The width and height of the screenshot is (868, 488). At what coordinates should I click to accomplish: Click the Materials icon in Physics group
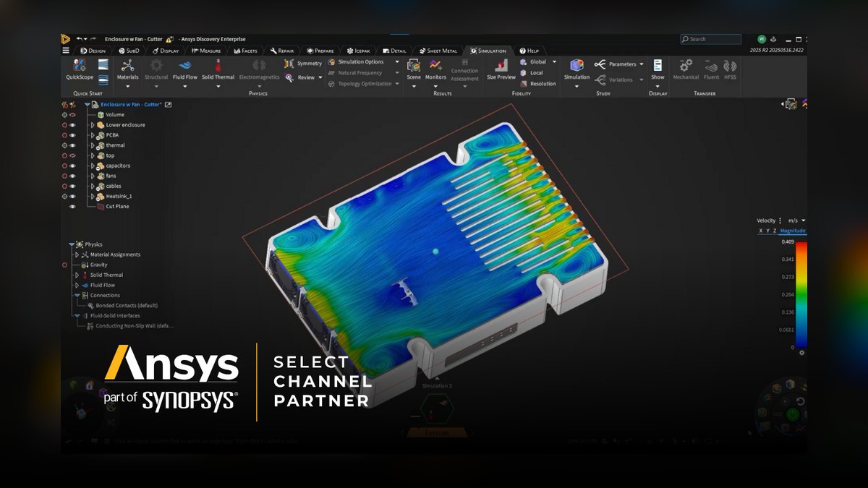[128, 66]
